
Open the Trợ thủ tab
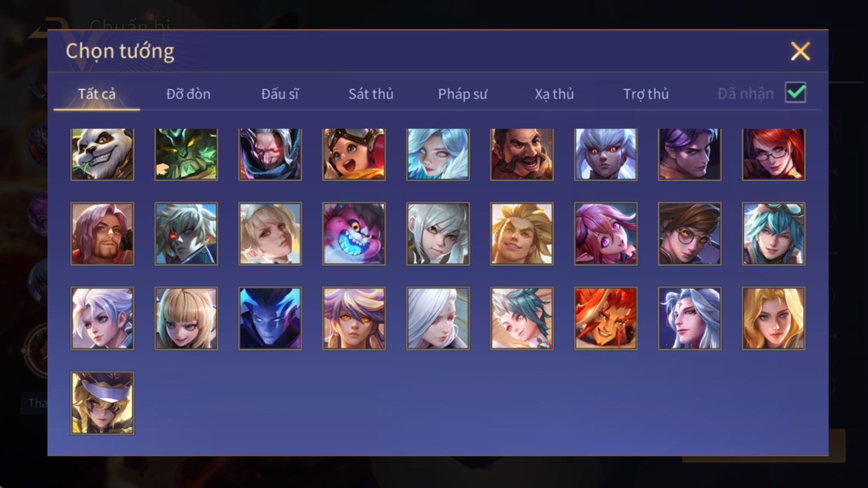pos(646,94)
